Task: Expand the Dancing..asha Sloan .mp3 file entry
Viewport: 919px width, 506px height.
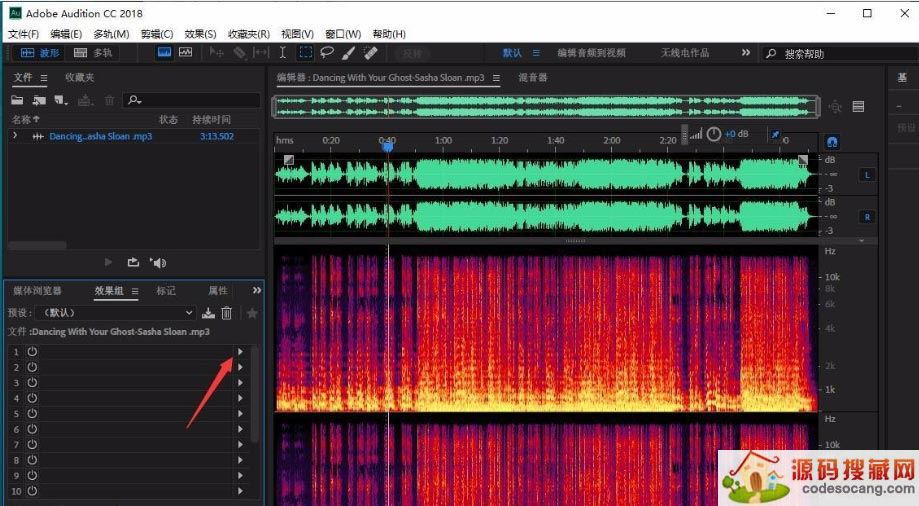Action: [15, 136]
